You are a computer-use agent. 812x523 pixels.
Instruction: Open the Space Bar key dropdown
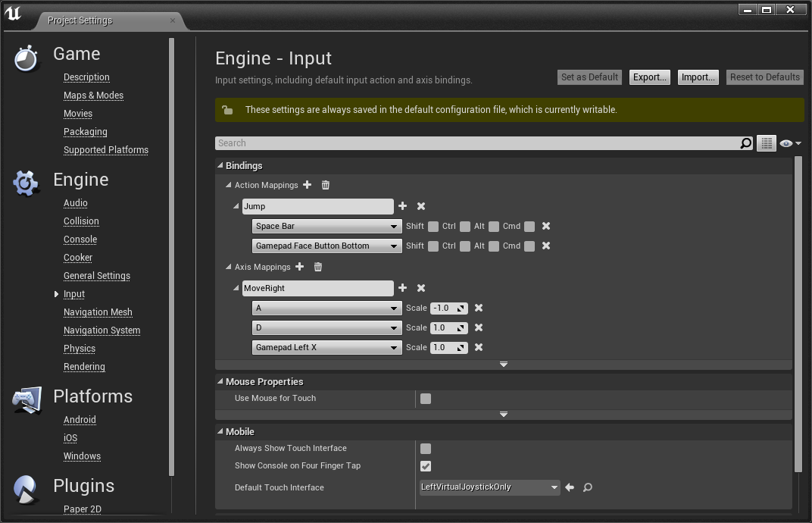pos(326,226)
